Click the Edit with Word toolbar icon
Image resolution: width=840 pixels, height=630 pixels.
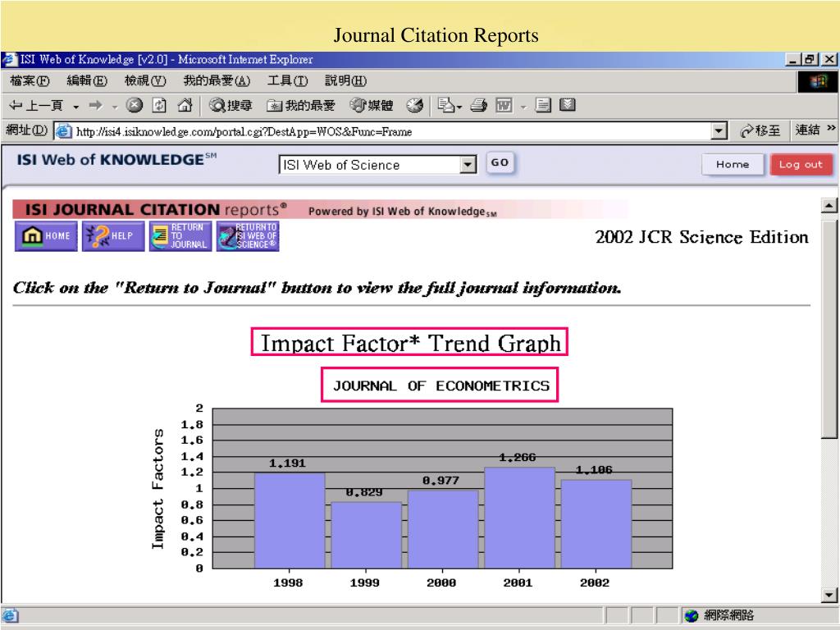click(x=504, y=105)
